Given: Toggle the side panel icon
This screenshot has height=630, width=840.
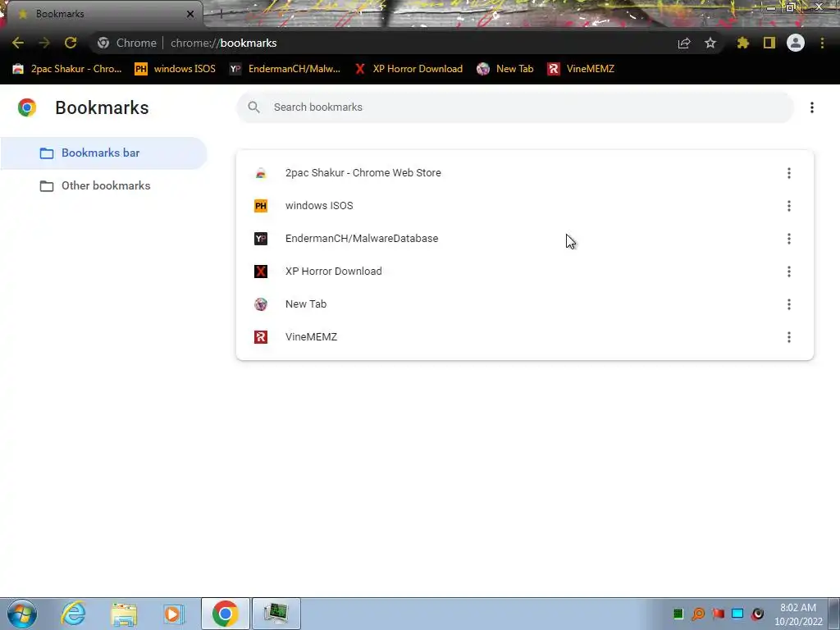Looking at the screenshot, I should [769, 43].
